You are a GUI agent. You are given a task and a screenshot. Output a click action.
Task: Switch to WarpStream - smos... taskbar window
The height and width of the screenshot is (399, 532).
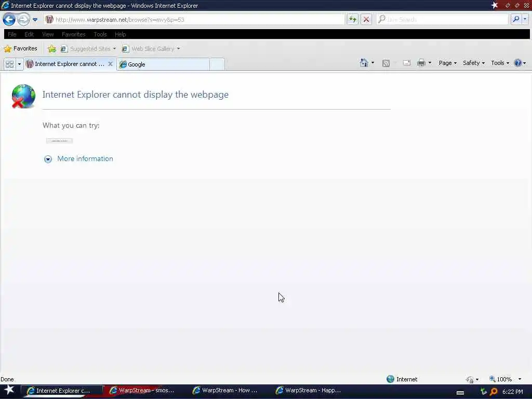point(142,391)
